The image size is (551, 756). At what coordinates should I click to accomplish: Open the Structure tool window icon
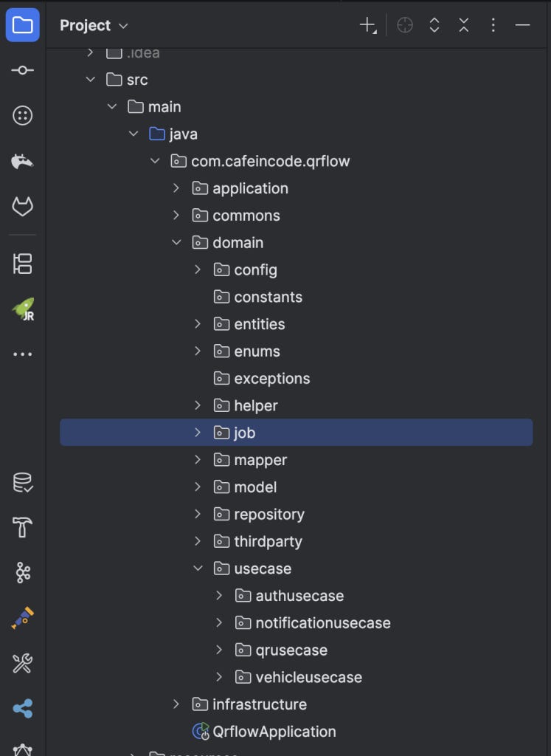tap(22, 264)
